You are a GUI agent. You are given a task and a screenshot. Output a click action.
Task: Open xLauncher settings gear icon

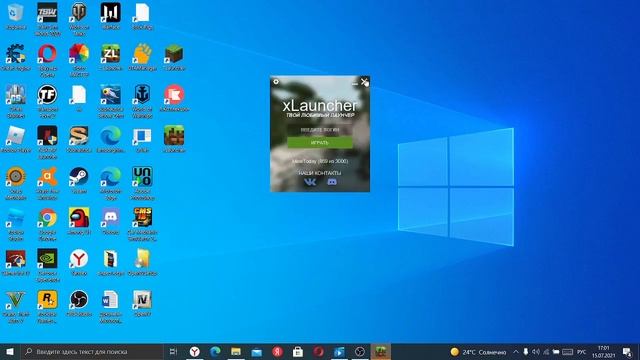pyautogui.click(x=276, y=82)
